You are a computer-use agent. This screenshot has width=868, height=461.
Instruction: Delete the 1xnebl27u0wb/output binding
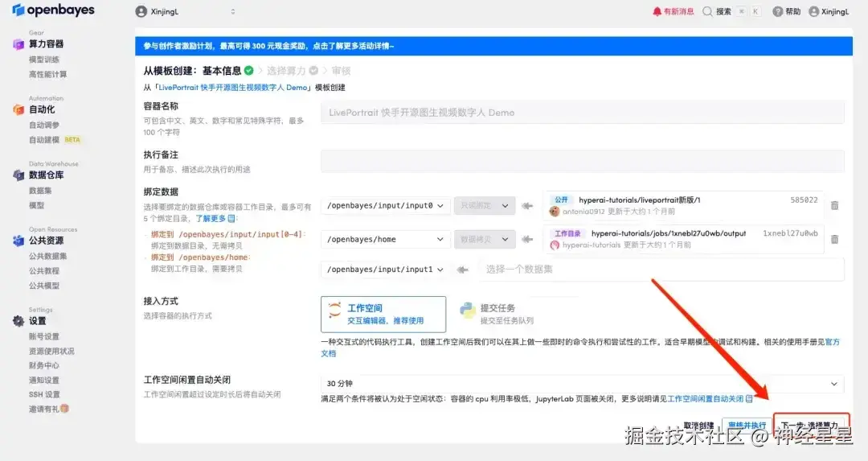click(x=834, y=239)
